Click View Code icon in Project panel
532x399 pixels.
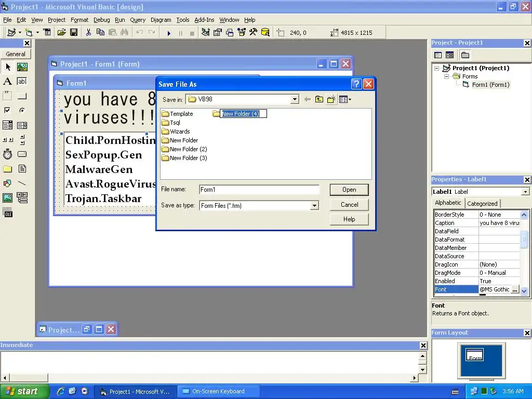438,55
